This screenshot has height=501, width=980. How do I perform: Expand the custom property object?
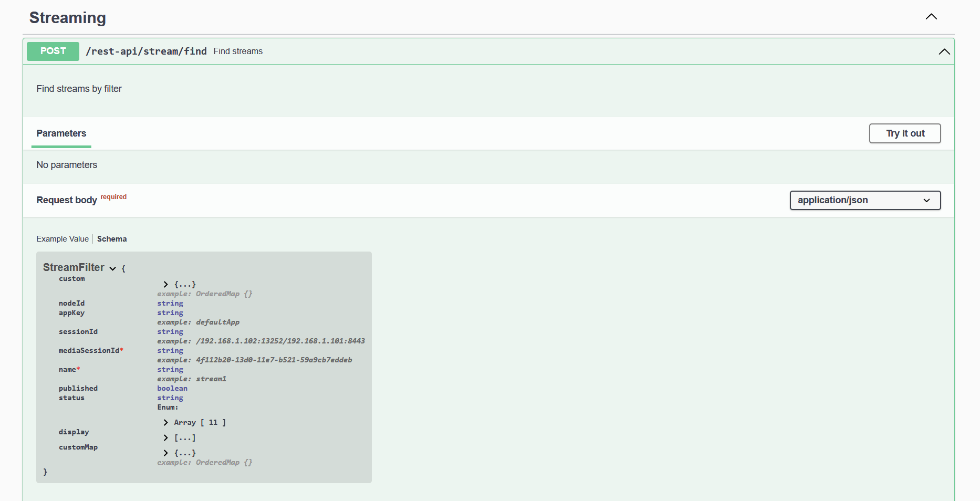click(x=166, y=284)
